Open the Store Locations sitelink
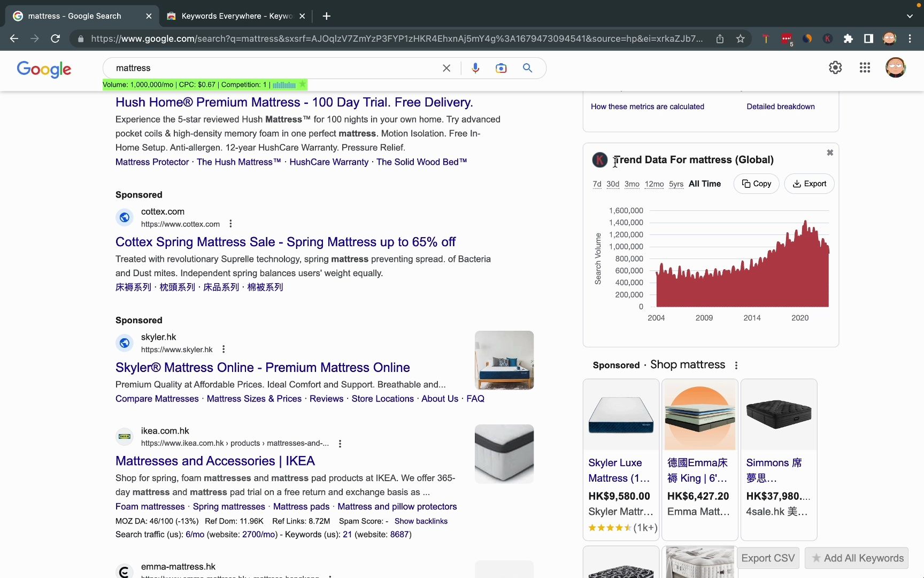The width and height of the screenshot is (924, 578). click(x=382, y=399)
